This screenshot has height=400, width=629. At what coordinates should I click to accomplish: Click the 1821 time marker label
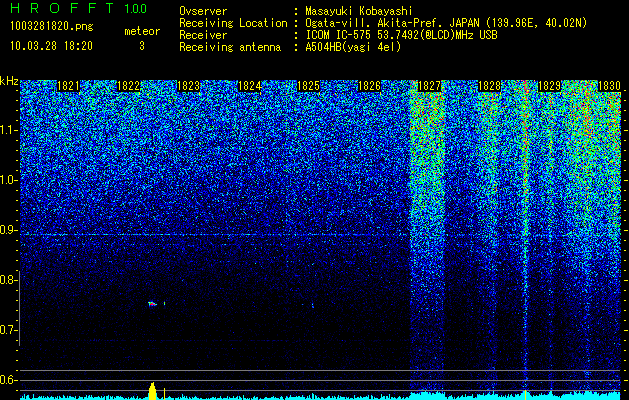[x=68, y=86]
